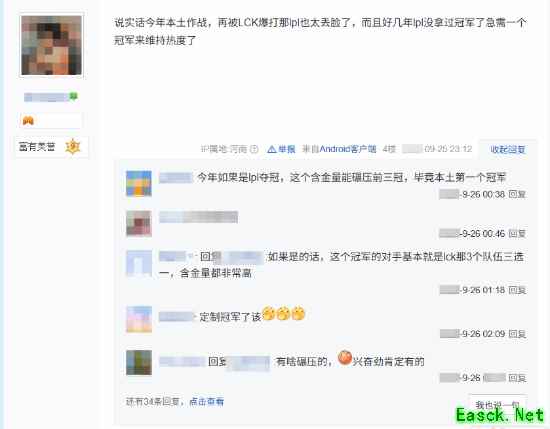Viewport: 550px width, 429px height.
Task: Click the sun-shaped level badge icon
Action: pos(73,147)
